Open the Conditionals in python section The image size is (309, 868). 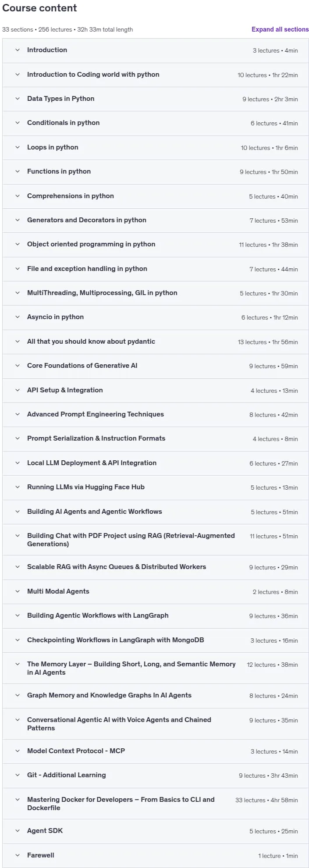(x=156, y=123)
